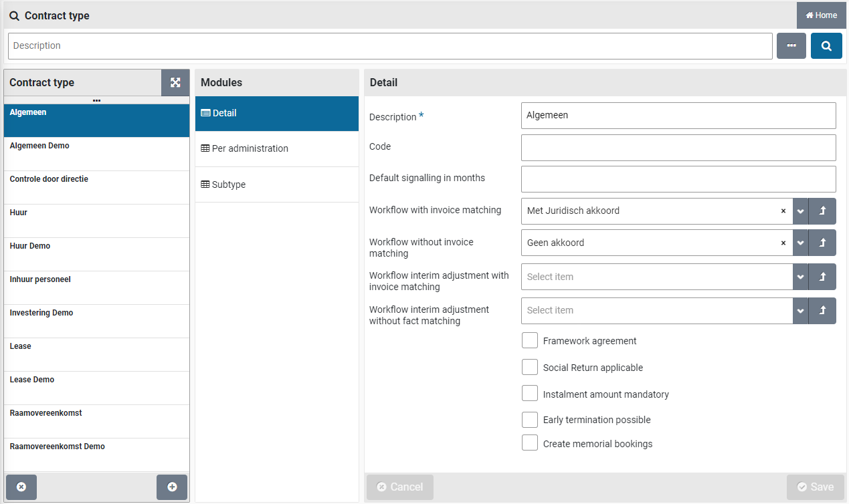Viewport: 849px width, 504px height.
Task: Check Early termination possible
Action: tap(530, 420)
